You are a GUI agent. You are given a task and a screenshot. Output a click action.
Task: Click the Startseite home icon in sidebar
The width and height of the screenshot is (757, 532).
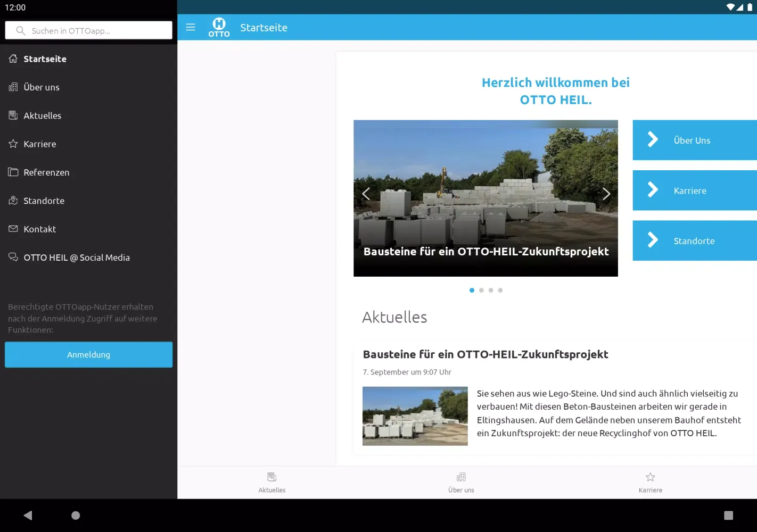click(13, 59)
